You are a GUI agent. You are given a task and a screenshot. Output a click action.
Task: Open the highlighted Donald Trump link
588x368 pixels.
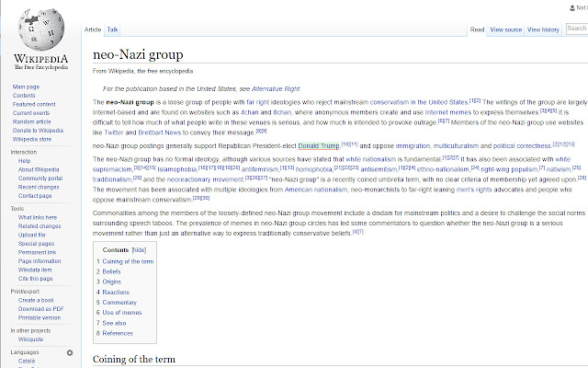tap(319, 146)
